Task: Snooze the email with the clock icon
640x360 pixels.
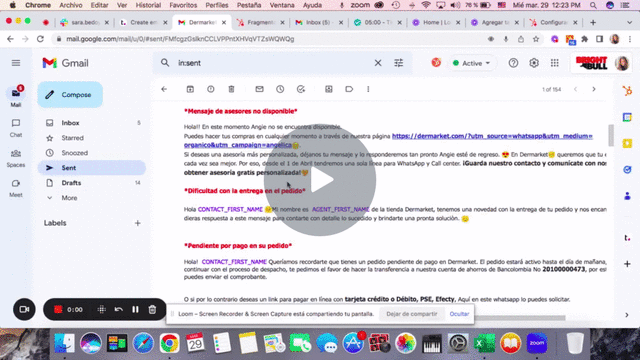Action: click(280, 89)
